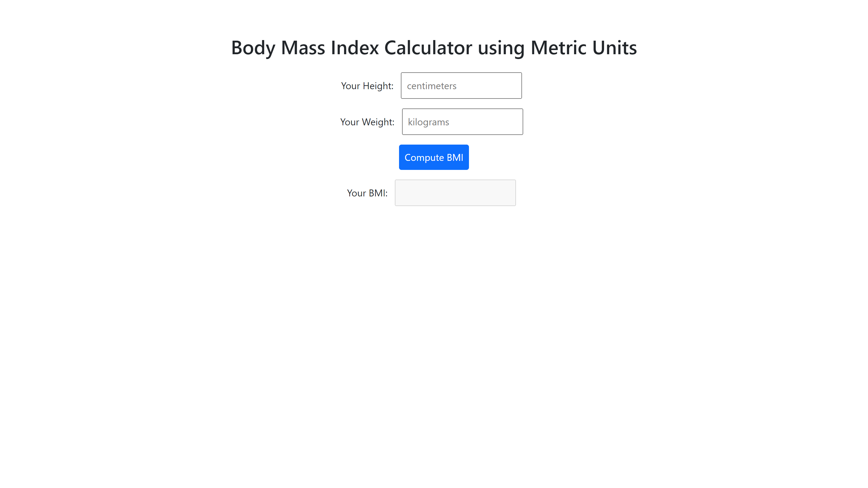
Task: Click the heading Body Mass Index Calculator
Action: [434, 48]
